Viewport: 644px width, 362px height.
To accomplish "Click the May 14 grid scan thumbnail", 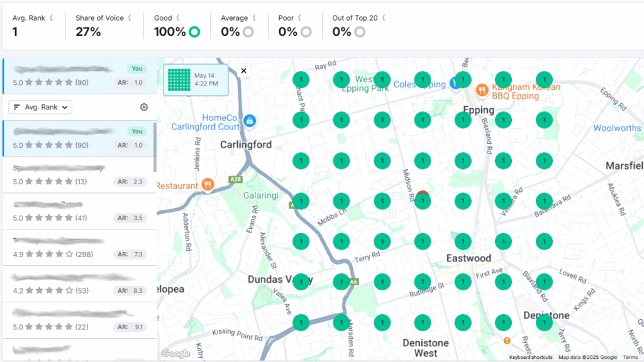I will point(179,80).
